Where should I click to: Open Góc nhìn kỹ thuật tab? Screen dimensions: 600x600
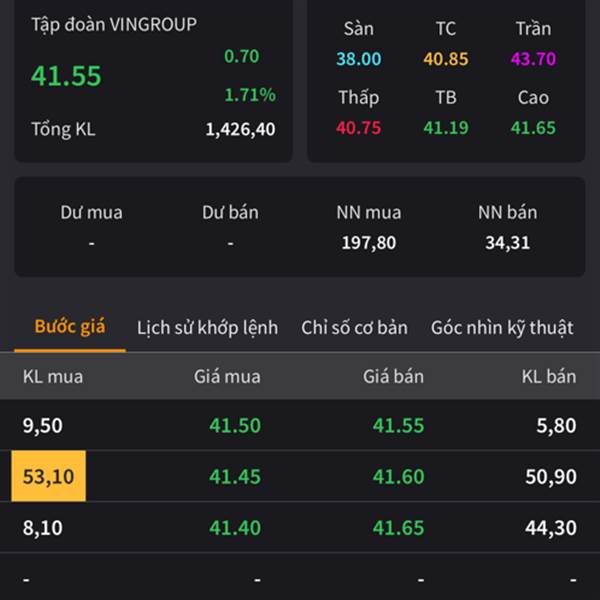502,328
